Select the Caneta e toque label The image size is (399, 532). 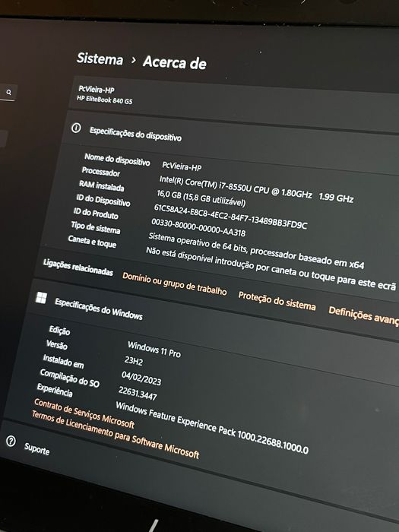click(x=92, y=241)
